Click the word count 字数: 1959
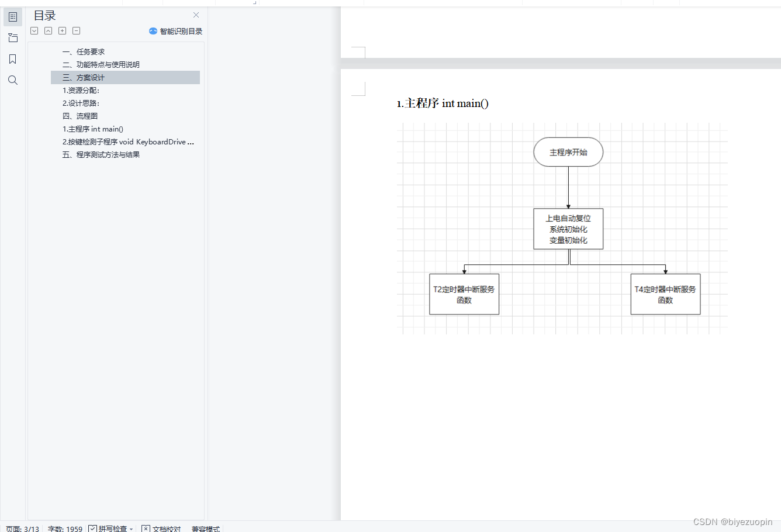Screen dimensions: 781x532 (65, 528)
